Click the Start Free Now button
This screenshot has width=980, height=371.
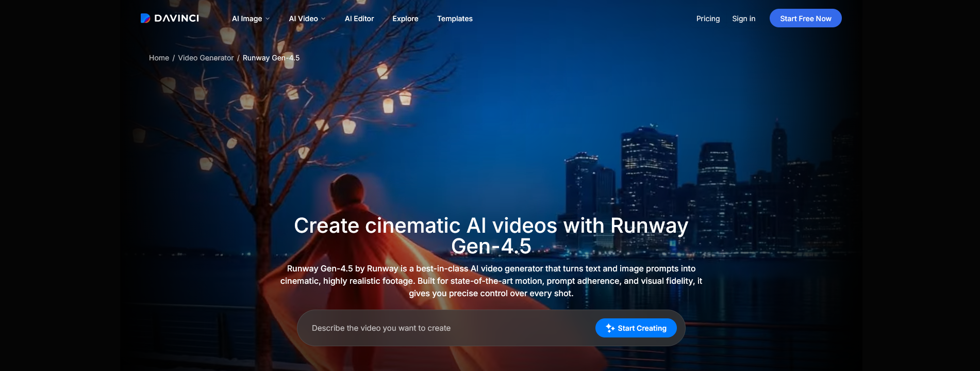[x=805, y=18]
